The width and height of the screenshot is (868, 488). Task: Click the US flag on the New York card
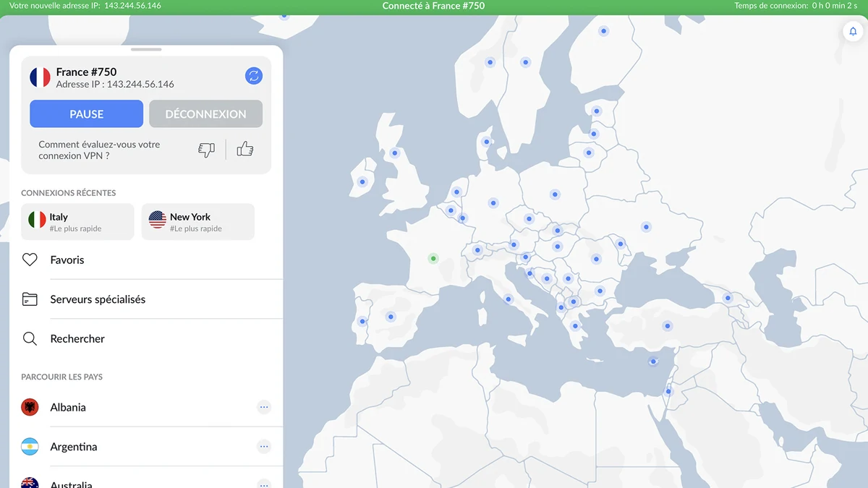coord(158,220)
